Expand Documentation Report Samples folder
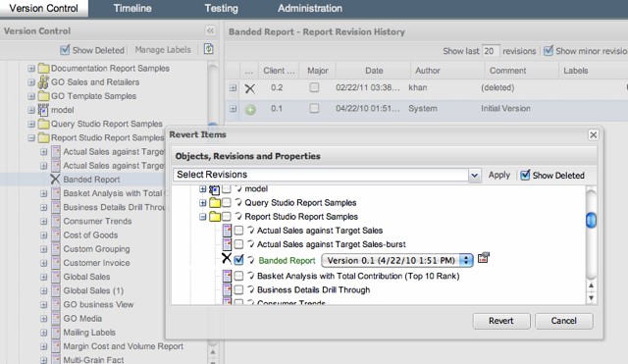 point(31,69)
